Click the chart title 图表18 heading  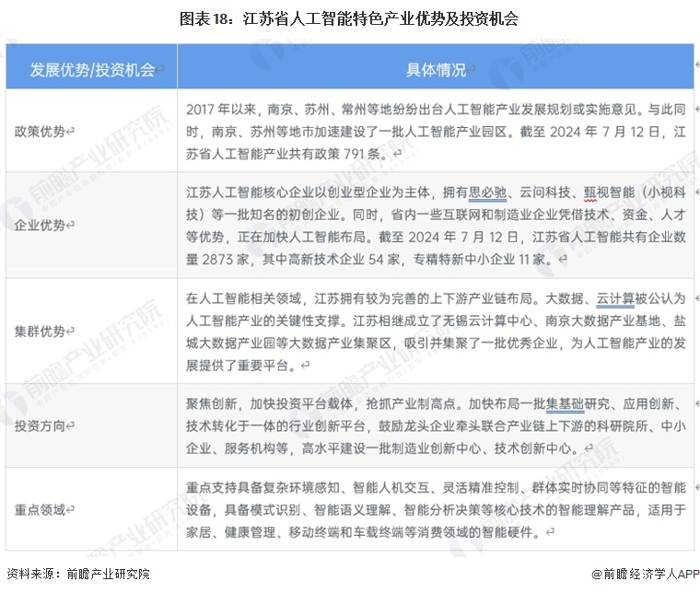pyautogui.click(x=349, y=17)
